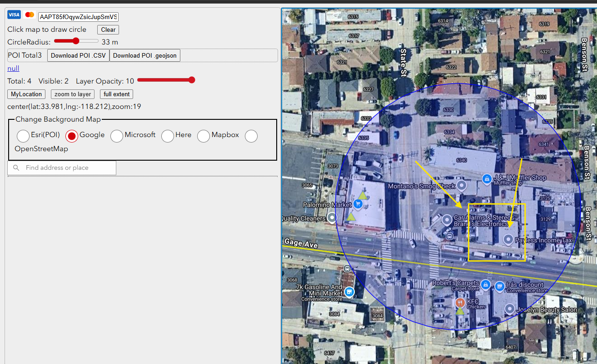The height and width of the screenshot is (364, 597).
Task: Click the API token input field
Action: 78,17
